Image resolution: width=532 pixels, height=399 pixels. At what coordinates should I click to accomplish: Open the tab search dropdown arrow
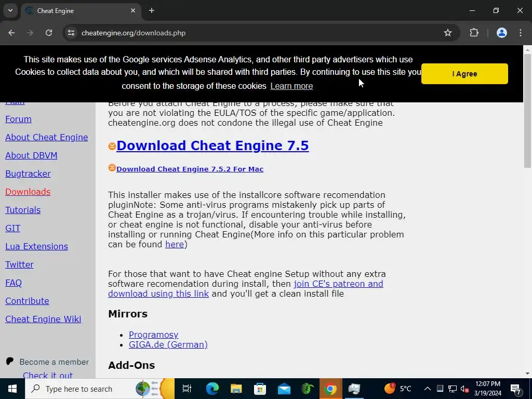click(x=10, y=10)
